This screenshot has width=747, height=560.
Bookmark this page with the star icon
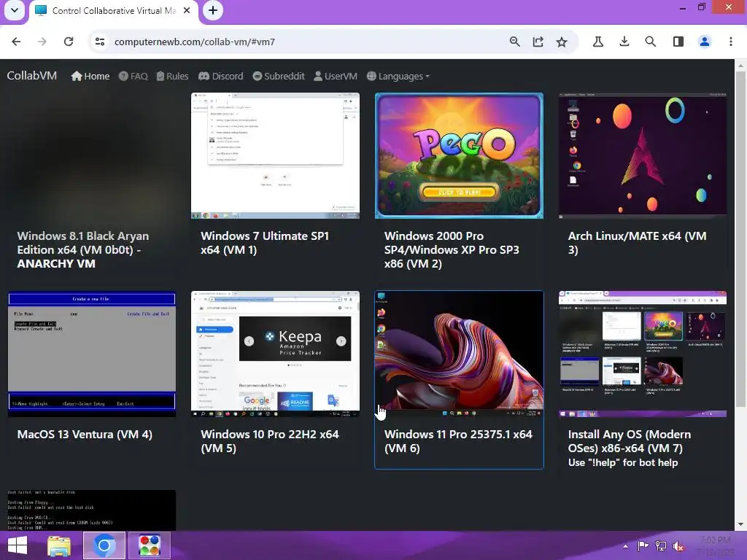click(x=562, y=42)
